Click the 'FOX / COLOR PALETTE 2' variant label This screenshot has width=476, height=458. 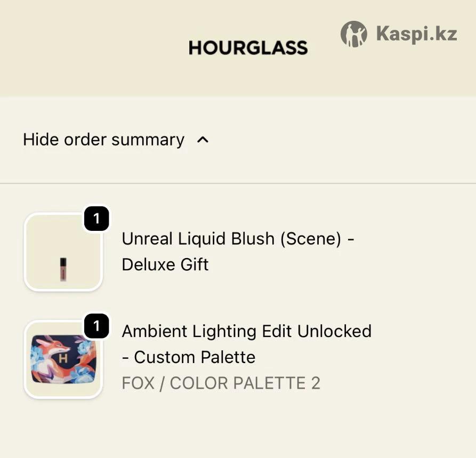pos(221,383)
